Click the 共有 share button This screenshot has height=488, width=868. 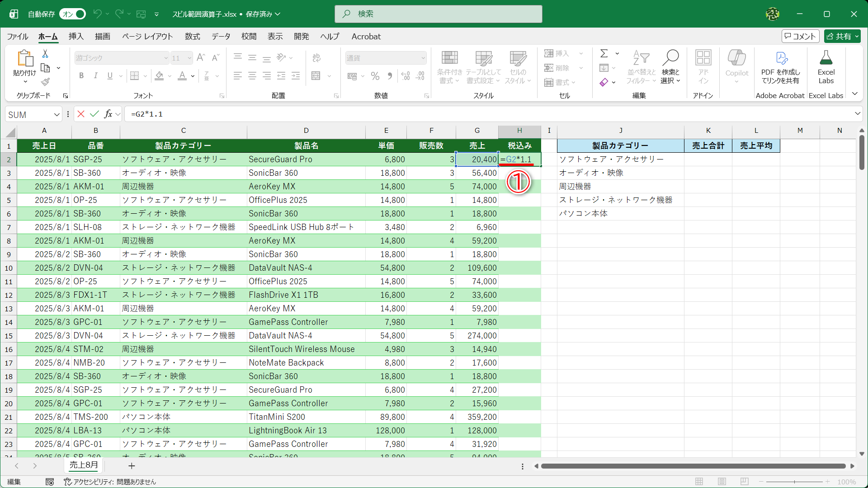[x=842, y=36]
